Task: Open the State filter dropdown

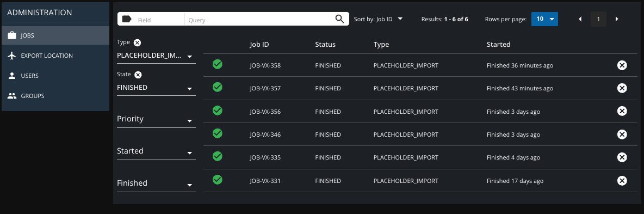Action: [x=156, y=88]
